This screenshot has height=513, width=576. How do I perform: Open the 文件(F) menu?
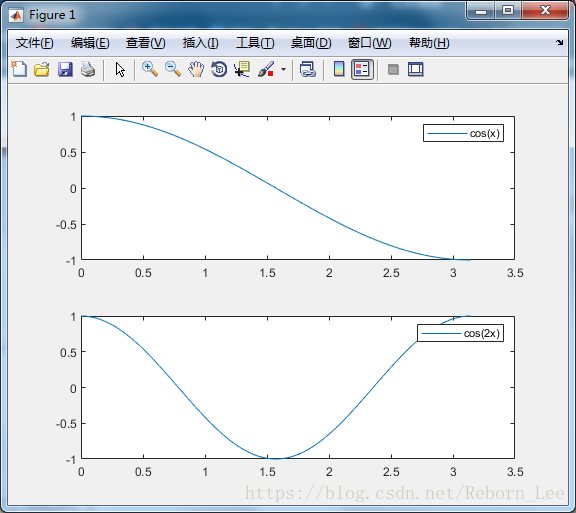pos(35,43)
